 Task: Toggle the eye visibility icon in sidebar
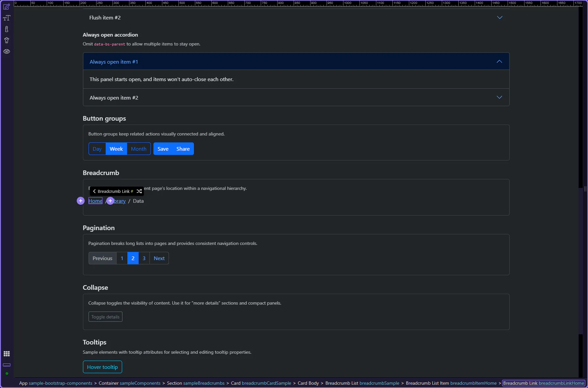tap(7, 51)
